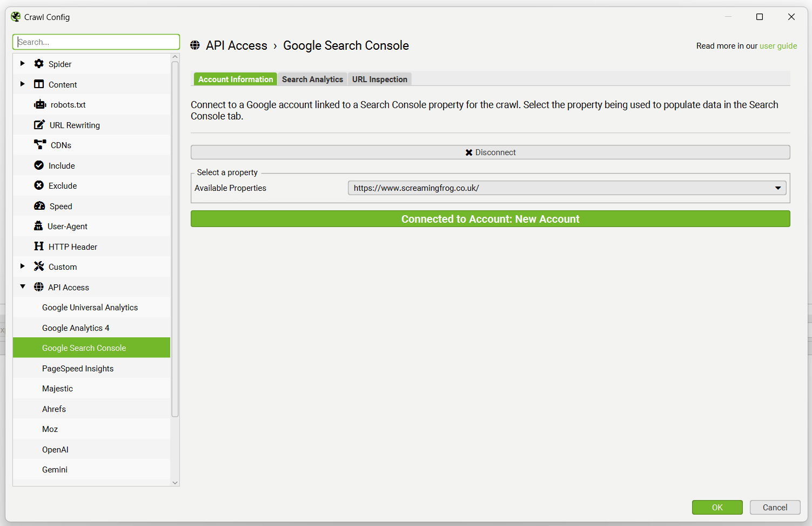Viewport: 812px width, 526px height.
Task: Click the User-Agent spy icon
Action: pyautogui.click(x=38, y=226)
